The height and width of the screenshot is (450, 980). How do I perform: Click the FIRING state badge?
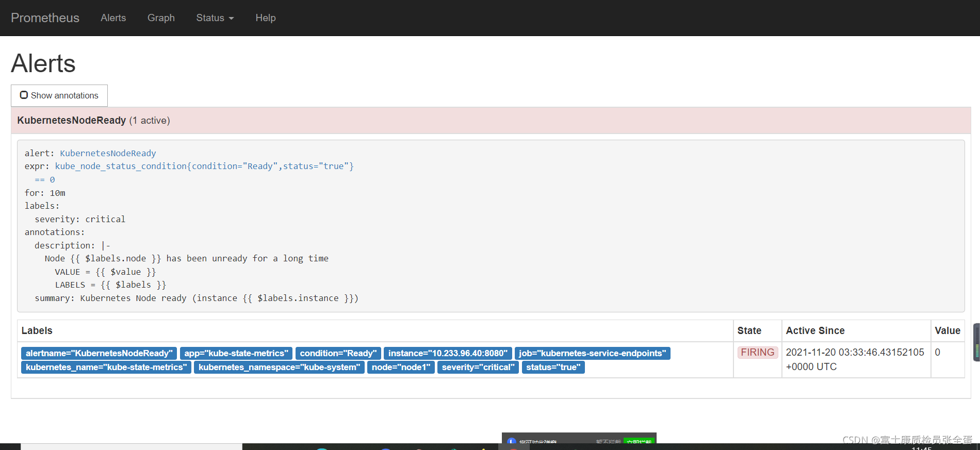coord(758,352)
